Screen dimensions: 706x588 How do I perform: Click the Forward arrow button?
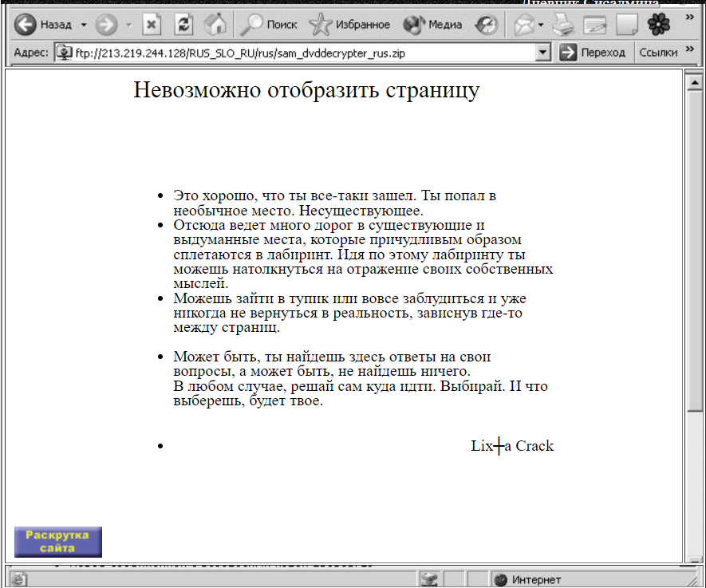(105, 25)
